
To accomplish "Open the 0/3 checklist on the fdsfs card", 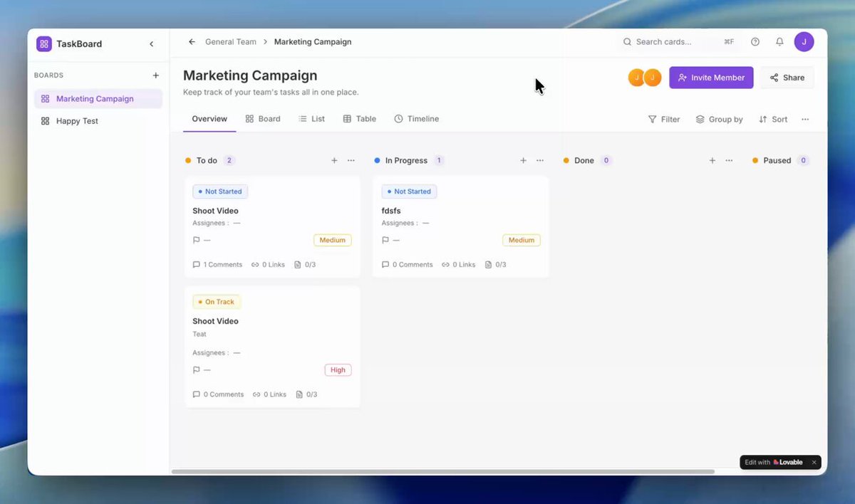I will pos(495,265).
